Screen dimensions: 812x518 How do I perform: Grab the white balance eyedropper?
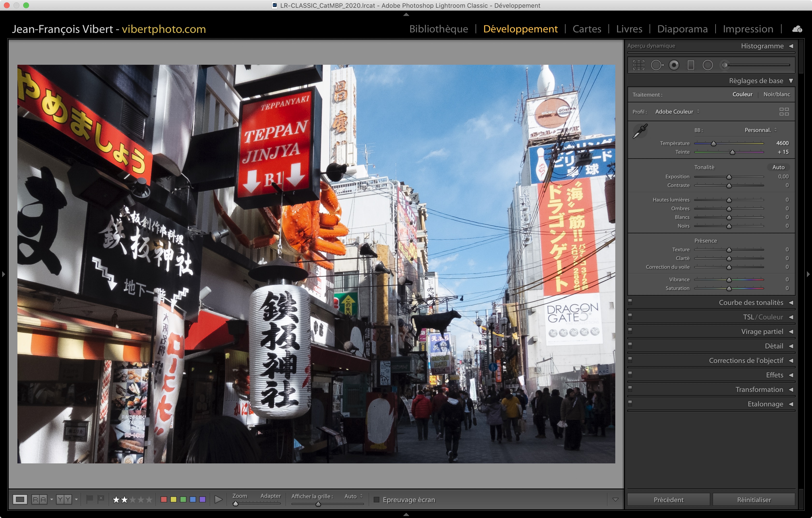point(640,131)
